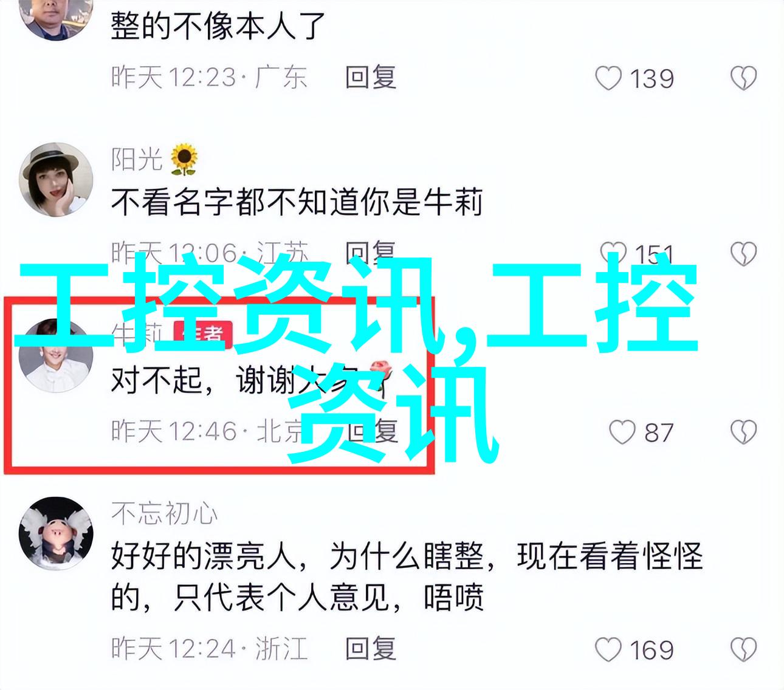Open username 阳光 with sunflower emoji
The width and height of the screenshot is (784, 690).
click(x=154, y=159)
